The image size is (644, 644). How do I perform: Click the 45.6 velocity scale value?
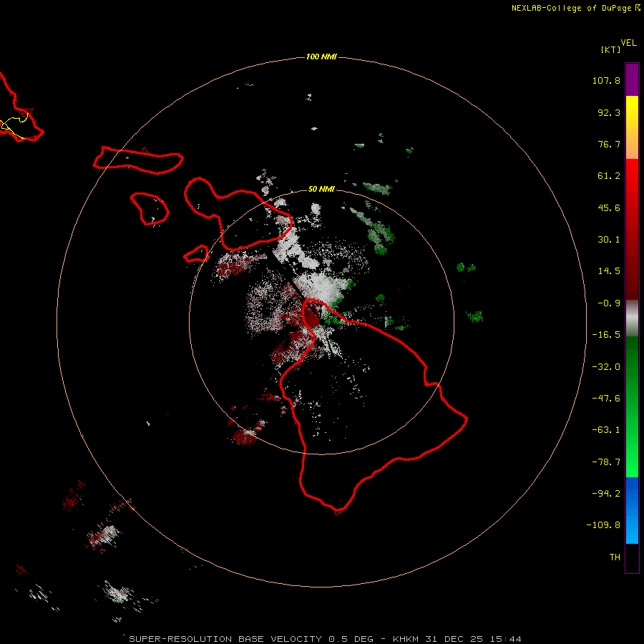point(609,208)
